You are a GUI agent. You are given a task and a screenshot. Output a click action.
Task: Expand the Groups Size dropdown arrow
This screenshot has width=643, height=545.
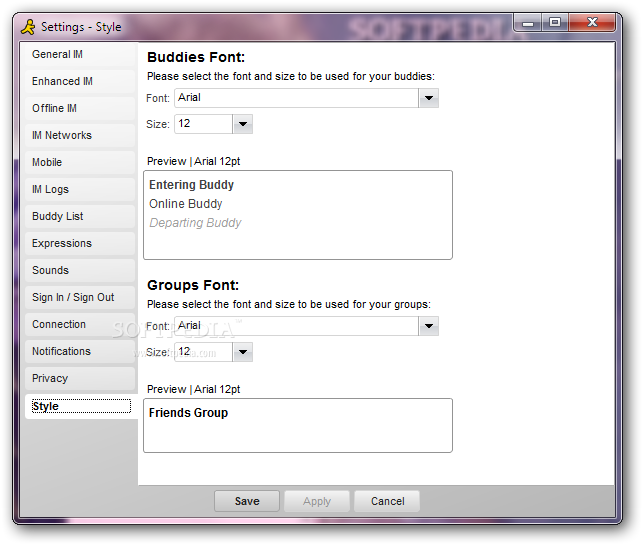(242, 352)
